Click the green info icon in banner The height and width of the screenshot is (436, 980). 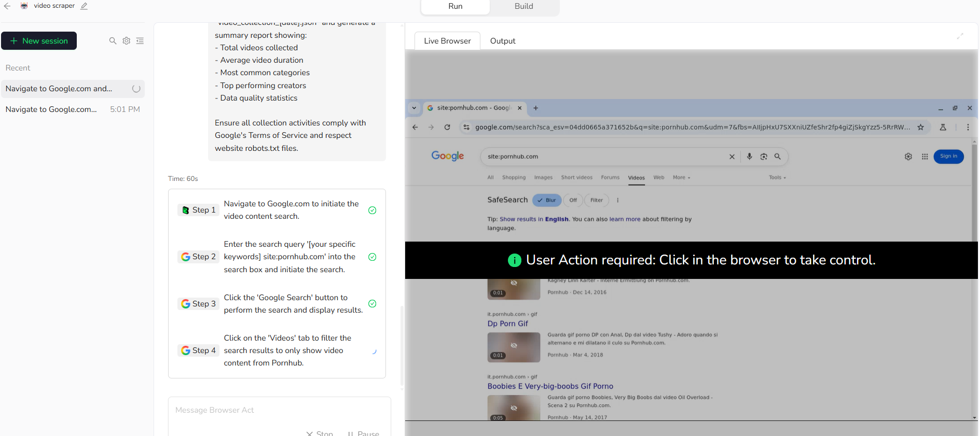[514, 260]
